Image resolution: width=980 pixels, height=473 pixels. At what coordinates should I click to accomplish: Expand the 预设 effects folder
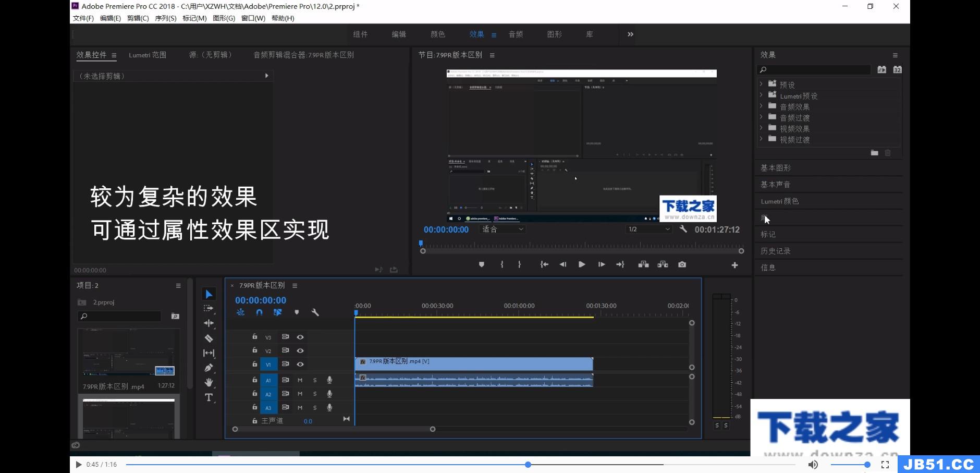coord(761,84)
